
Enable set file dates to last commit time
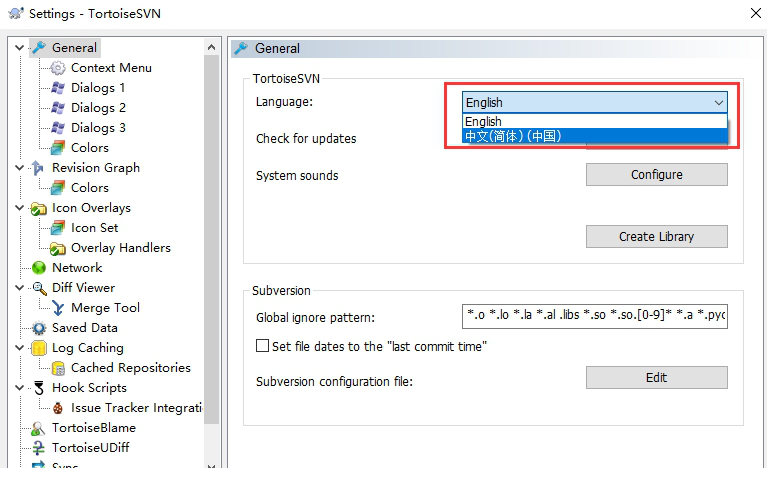coord(263,346)
